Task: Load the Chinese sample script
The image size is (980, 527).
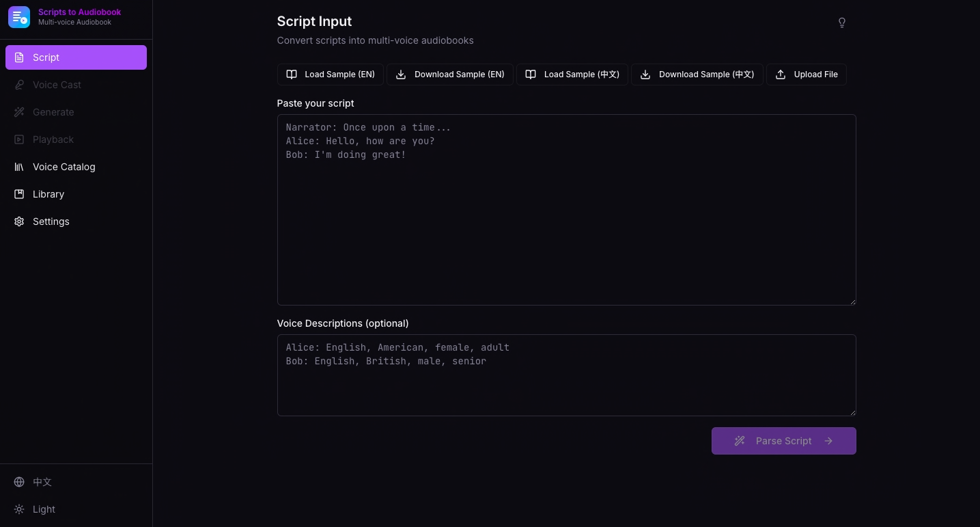Action: (x=572, y=75)
